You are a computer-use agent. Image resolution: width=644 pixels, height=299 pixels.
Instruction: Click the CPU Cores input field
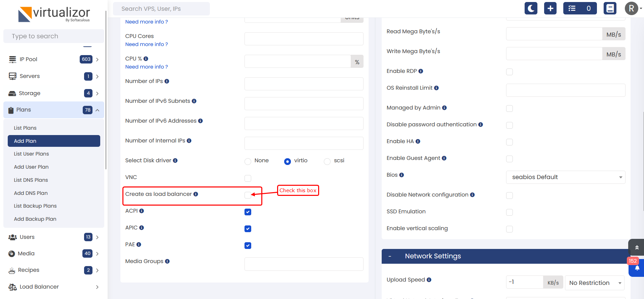(304, 39)
